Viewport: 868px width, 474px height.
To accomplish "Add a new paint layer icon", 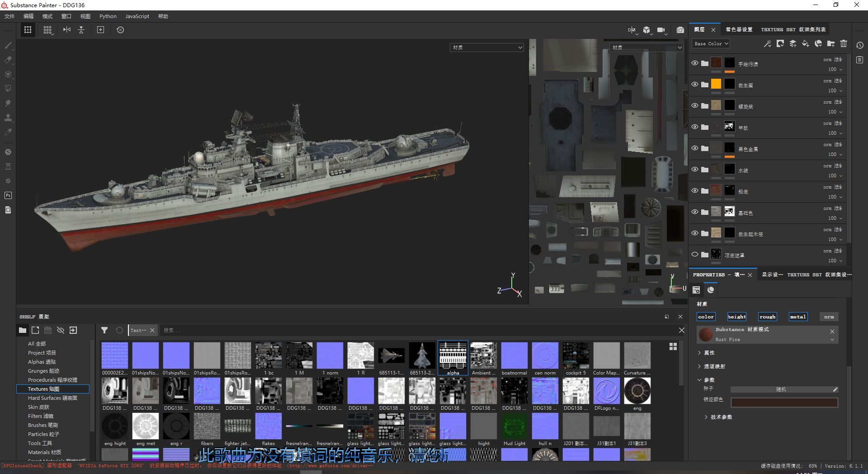I will click(x=793, y=43).
